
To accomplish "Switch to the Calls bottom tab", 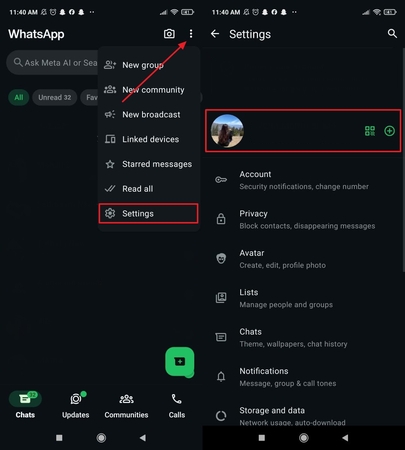I will pos(177,405).
